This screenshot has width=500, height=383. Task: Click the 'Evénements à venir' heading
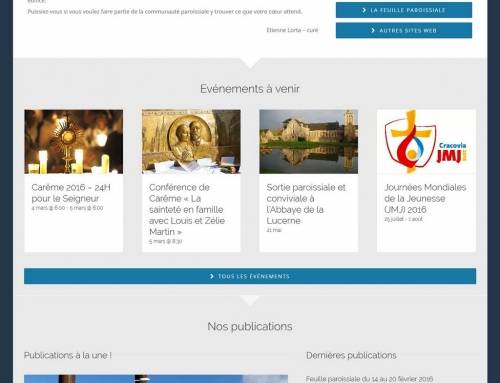click(x=250, y=89)
